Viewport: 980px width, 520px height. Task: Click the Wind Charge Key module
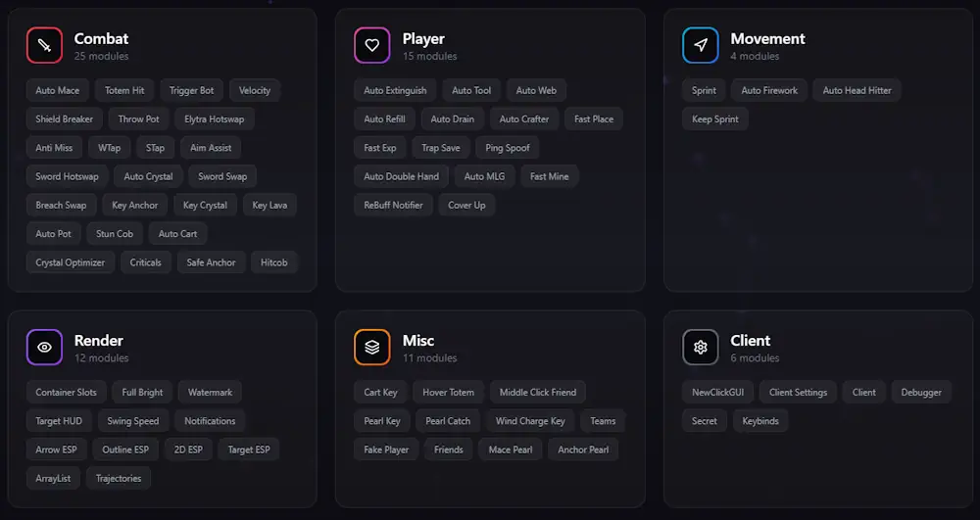click(530, 421)
